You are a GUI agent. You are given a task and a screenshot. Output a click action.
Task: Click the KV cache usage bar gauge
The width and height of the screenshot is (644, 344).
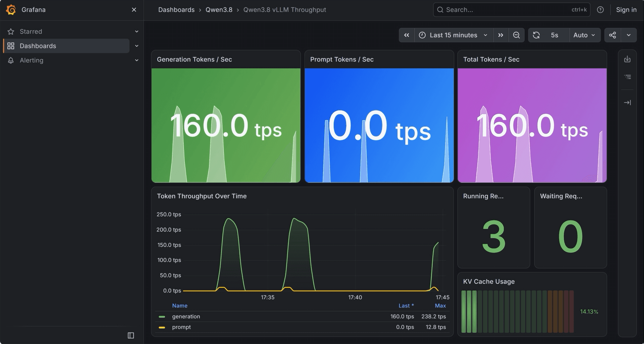(518, 312)
